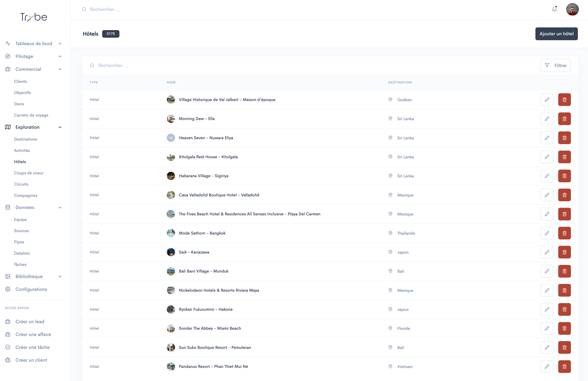This screenshot has width=588, height=381.
Task: Delete Casa Valladolid Boutique Hotel row
Action: (564, 195)
